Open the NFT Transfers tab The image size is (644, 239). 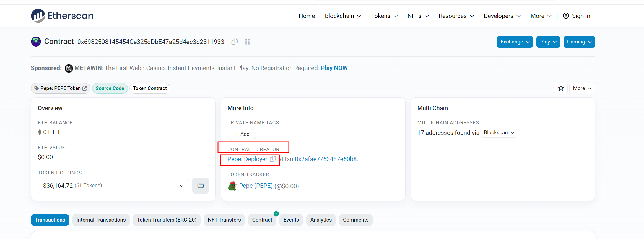click(x=224, y=220)
